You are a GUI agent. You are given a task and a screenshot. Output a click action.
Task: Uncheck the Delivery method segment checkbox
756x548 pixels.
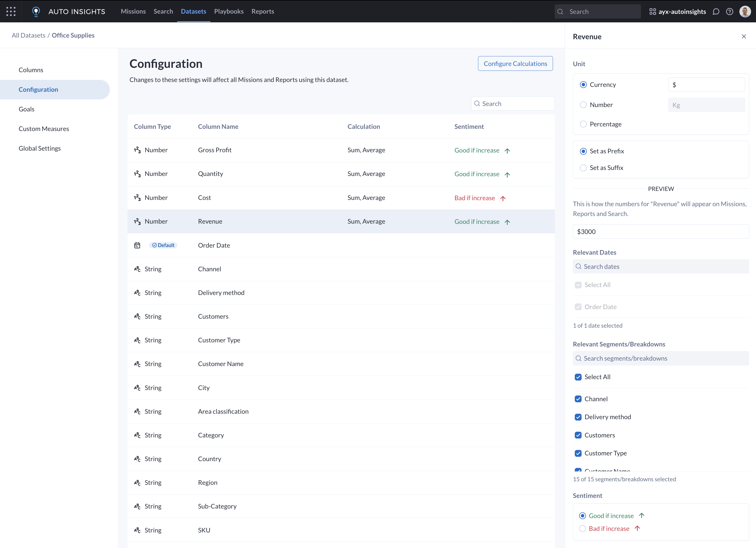coord(578,417)
